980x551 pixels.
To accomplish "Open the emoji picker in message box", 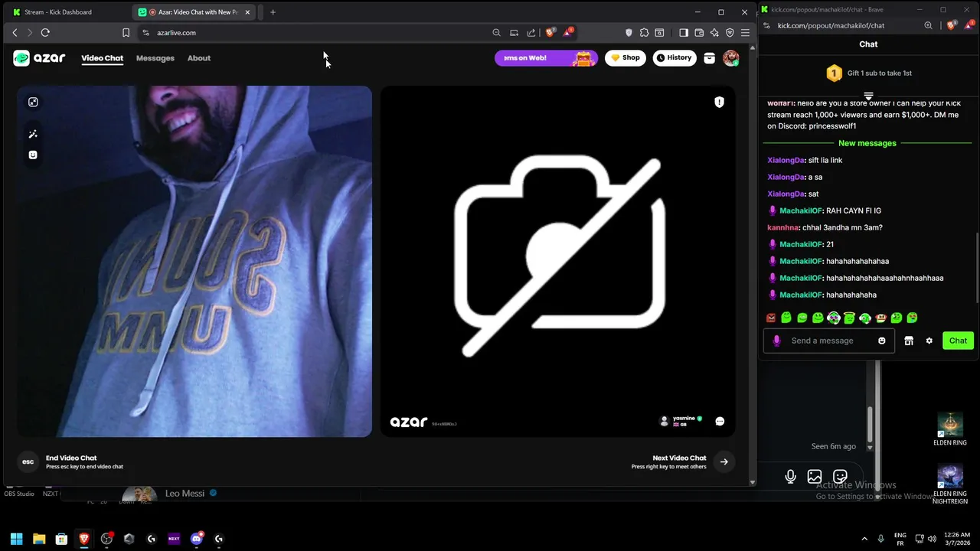I will [x=882, y=341].
